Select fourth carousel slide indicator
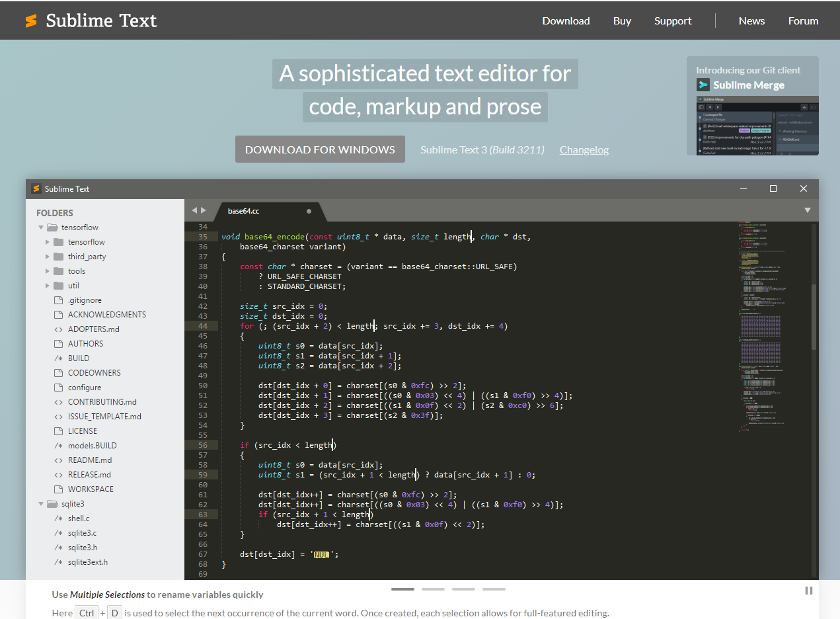This screenshot has width=840, height=619. pos(494,589)
